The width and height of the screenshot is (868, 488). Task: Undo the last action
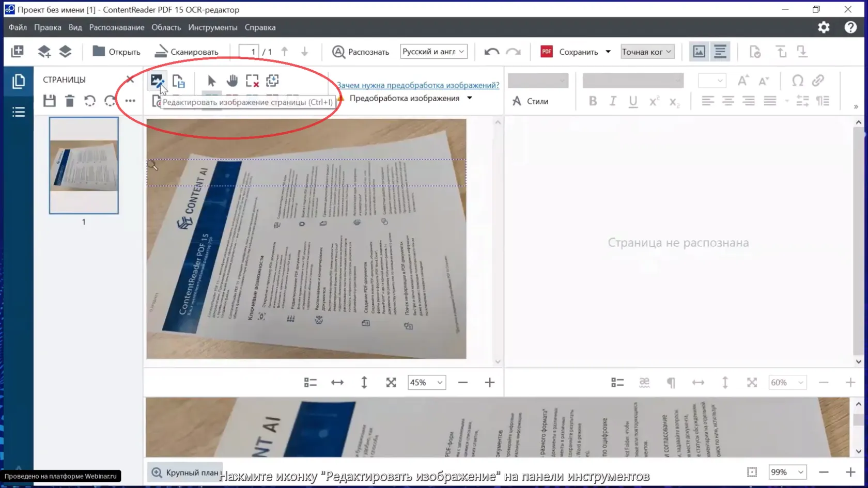pos(491,52)
